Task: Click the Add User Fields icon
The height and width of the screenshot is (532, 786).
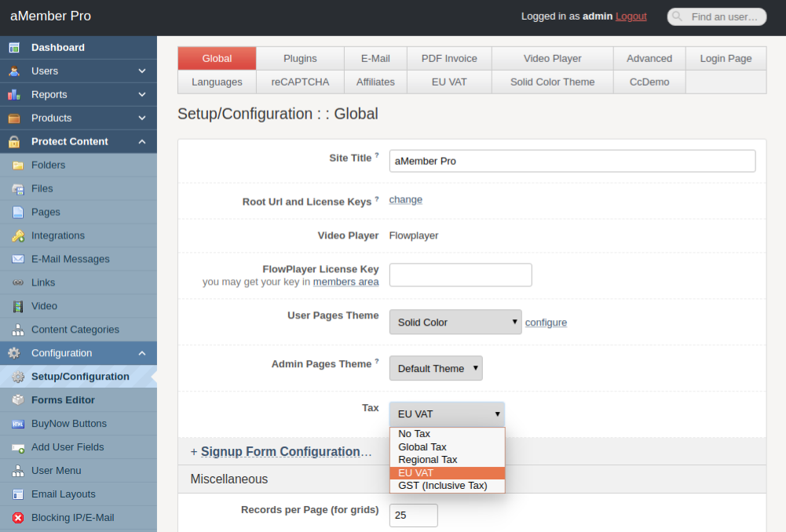Action: [x=17, y=447]
